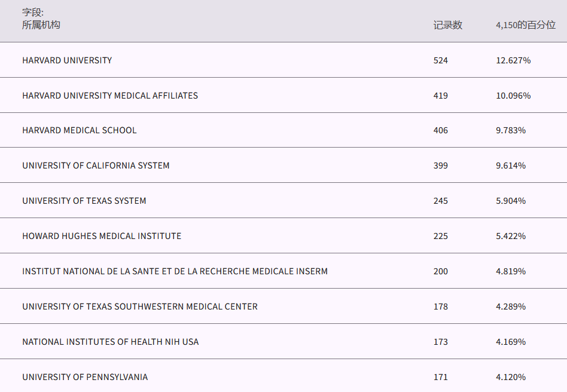Screen dimensions: 567x392
Task: Click the record count 399
Action: (x=441, y=166)
